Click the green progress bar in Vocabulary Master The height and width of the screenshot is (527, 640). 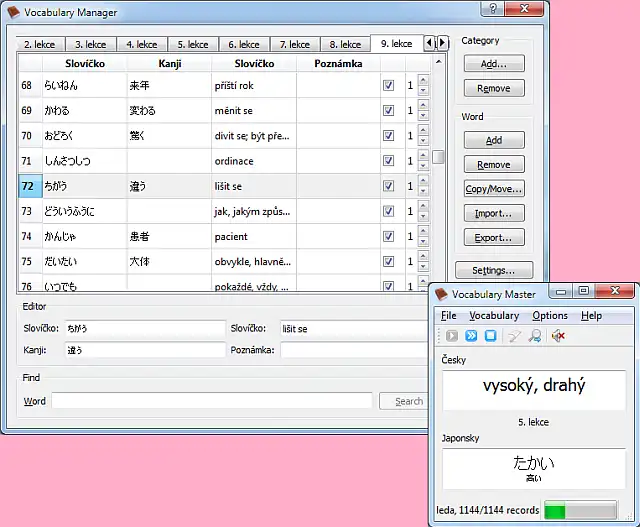[580, 510]
